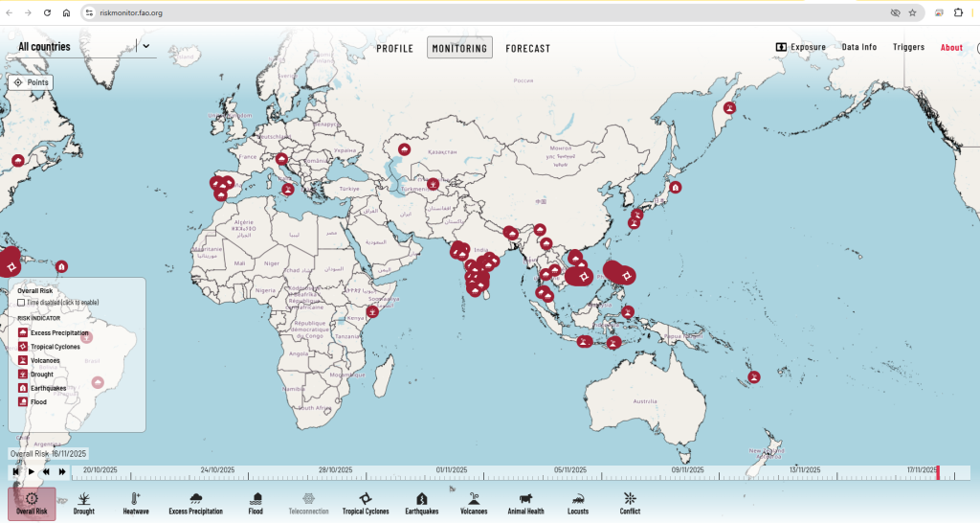Open the Data Info page
The image size is (980, 523).
pyautogui.click(x=858, y=47)
